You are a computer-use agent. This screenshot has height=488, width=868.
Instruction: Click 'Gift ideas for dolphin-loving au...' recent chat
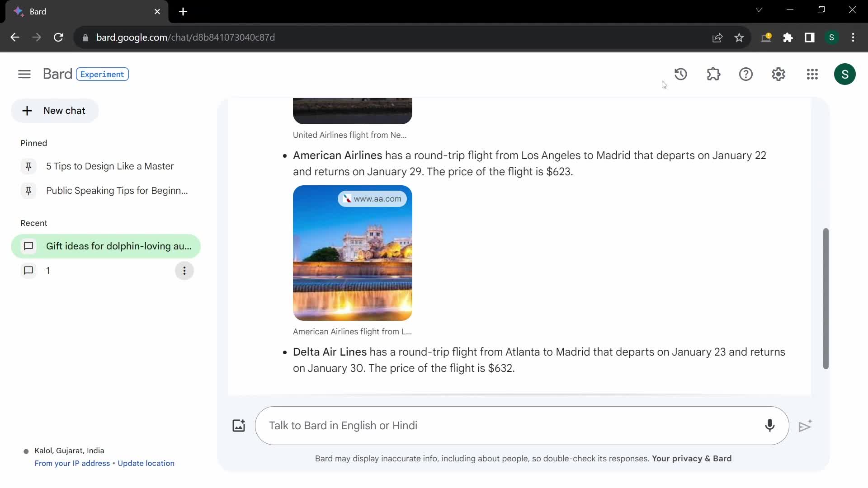coord(118,246)
